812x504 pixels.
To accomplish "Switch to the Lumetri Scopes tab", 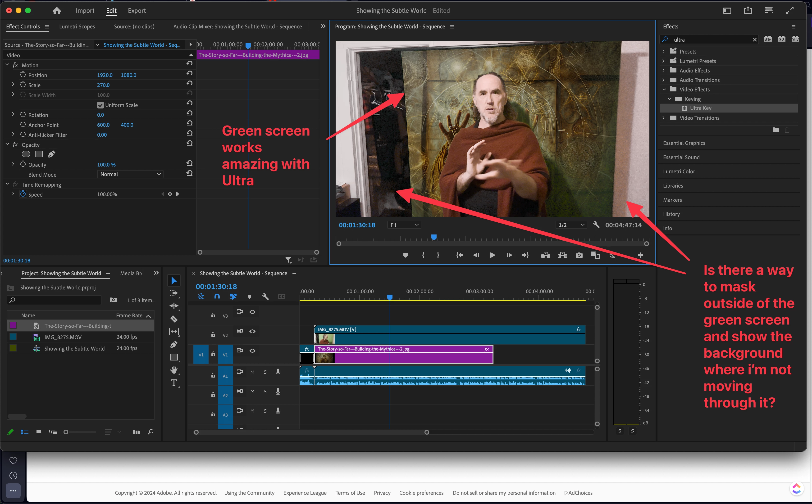I will click(77, 27).
